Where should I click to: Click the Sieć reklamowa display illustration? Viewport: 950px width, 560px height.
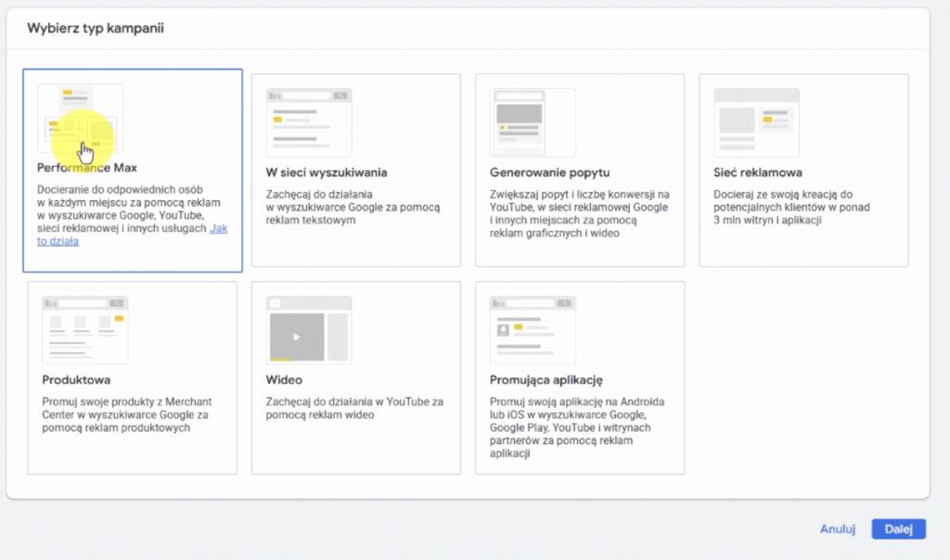pos(756,122)
